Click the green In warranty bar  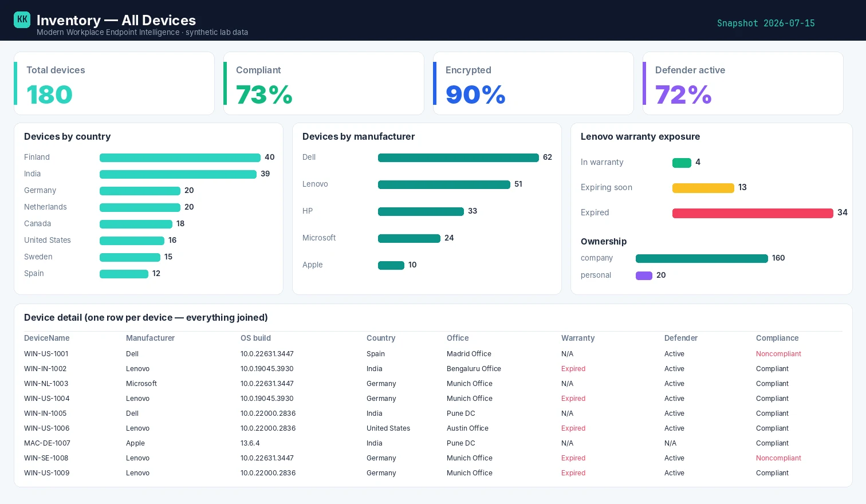coord(682,163)
